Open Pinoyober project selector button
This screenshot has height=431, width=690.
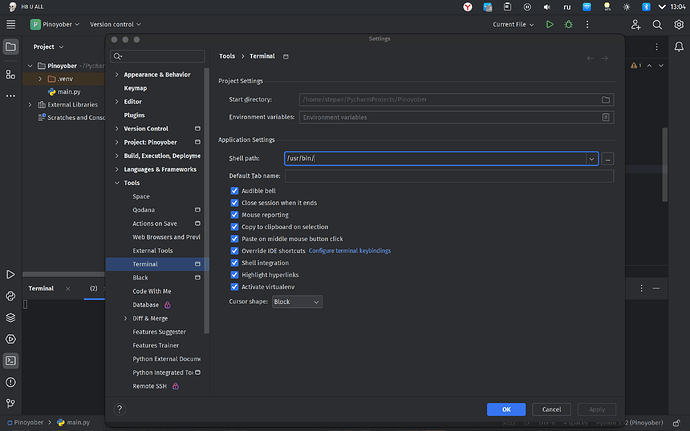tap(55, 24)
